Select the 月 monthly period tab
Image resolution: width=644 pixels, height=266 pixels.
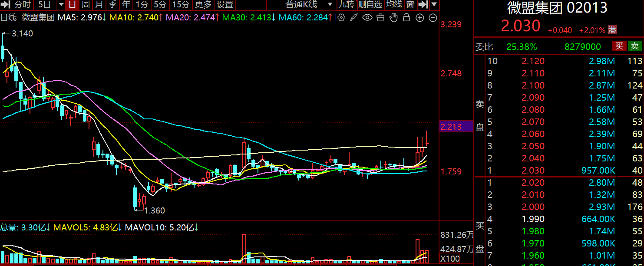[x=99, y=5]
